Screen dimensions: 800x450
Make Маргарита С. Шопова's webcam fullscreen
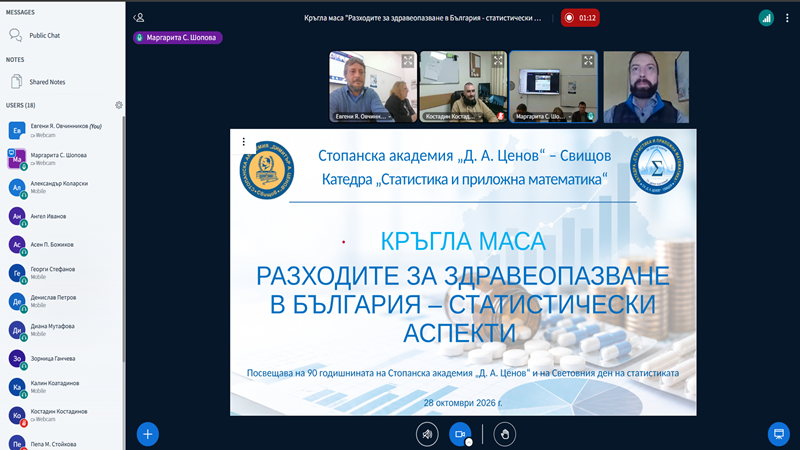pyautogui.click(x=588, y=61)
